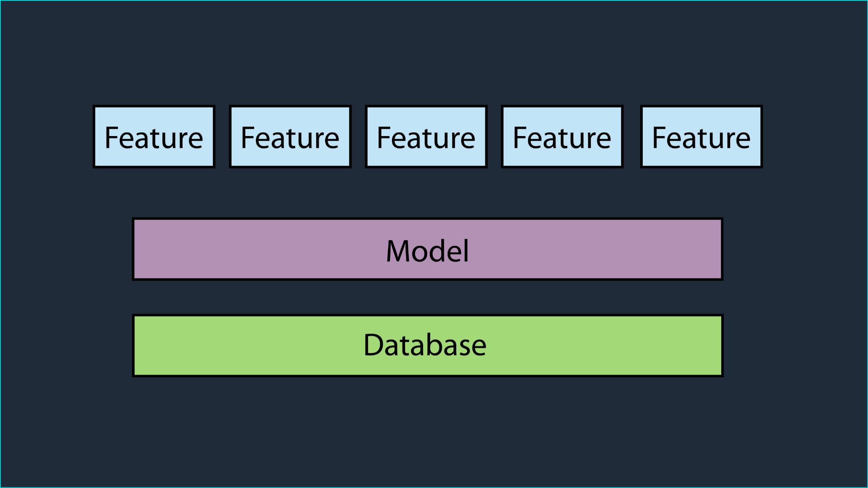Select the green Database block
Viewport: 868px width, 488px height.
[x=428, y=345]
